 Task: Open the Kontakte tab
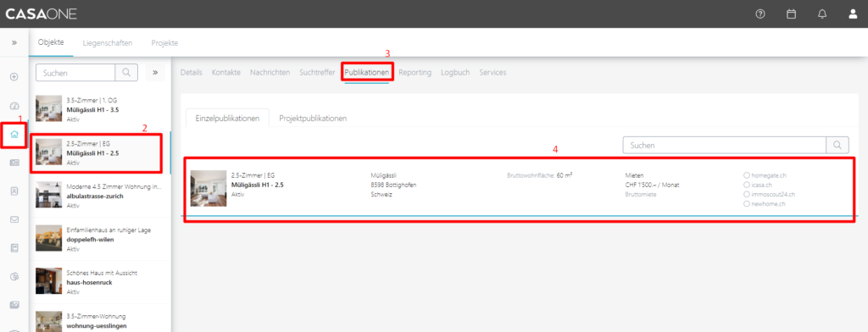(225, 73)
